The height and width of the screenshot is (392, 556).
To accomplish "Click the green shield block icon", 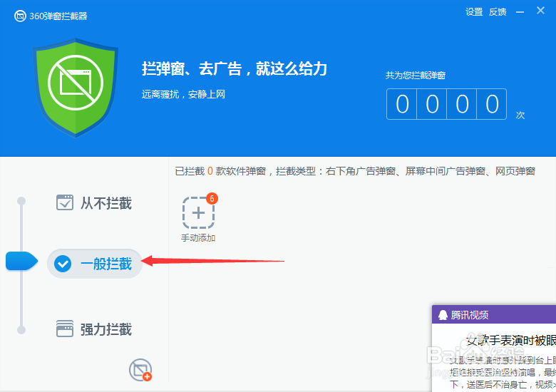I will click(76, 88).
